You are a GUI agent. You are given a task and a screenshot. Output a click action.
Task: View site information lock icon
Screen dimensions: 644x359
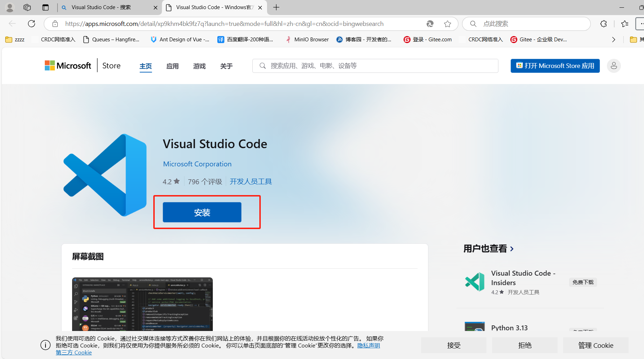55,23
